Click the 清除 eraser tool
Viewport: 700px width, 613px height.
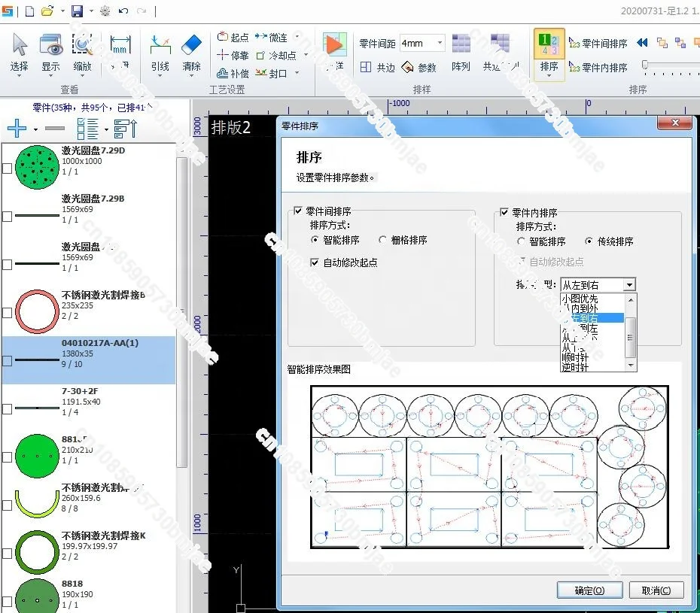click(191, 53)
